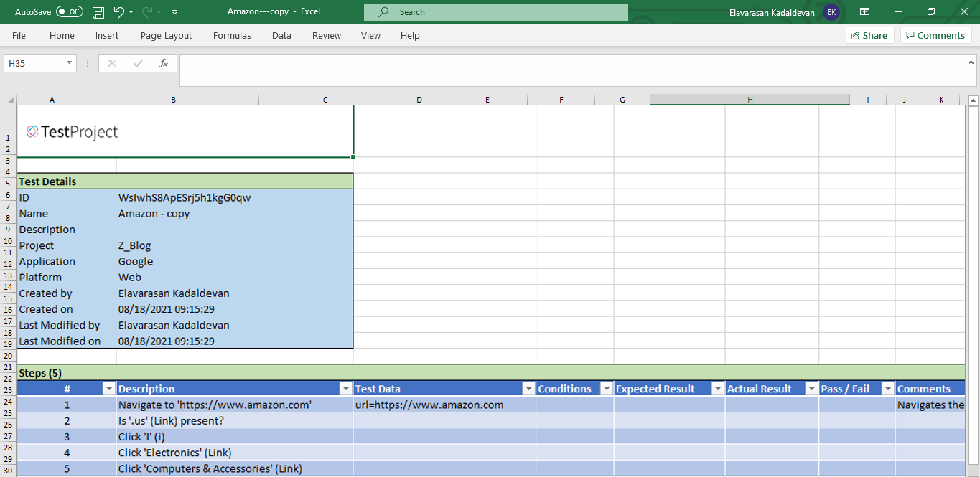This screenshot has height=477, width=980.
Task: Toggle the AutoSave switch
Action: point(69,12)
